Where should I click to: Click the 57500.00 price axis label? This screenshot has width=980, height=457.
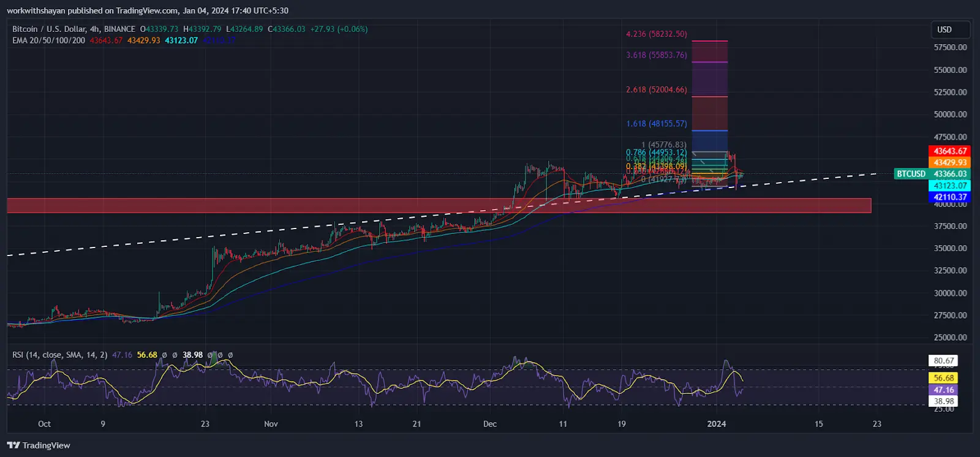coord(951,47)
